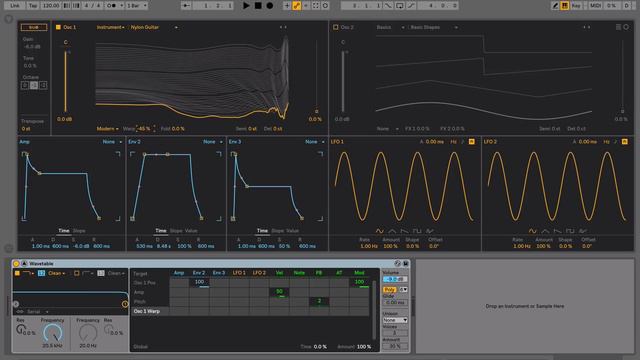This screenshot has height=360, width=640.
Task: Open the Env 3 loop None dropdown
Action: coord(315,142)
